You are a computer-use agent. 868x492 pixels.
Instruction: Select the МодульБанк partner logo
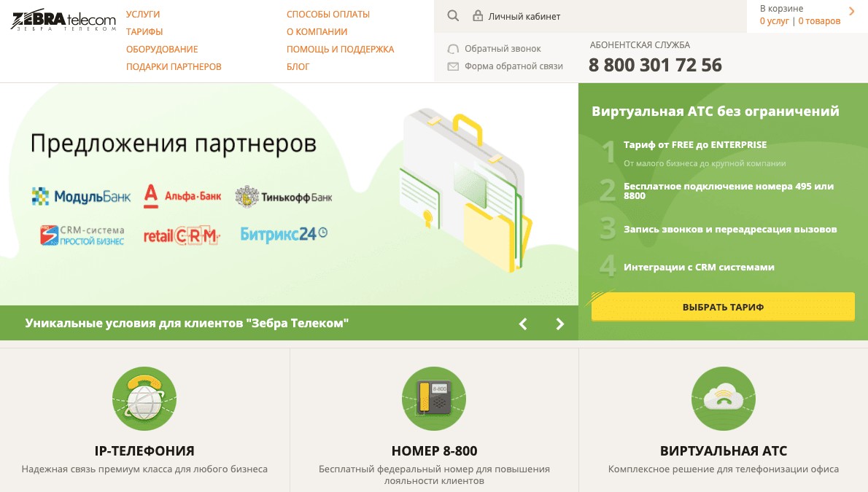click(81, 197)
